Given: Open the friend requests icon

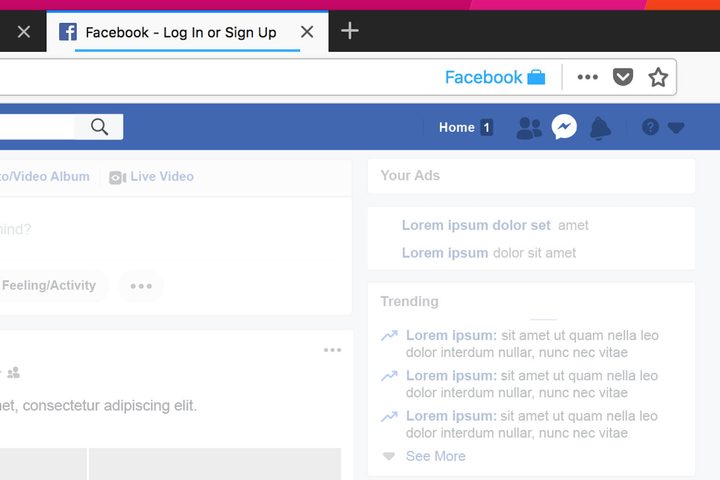Looking at the screenshot, I should [x=529, y=128].
